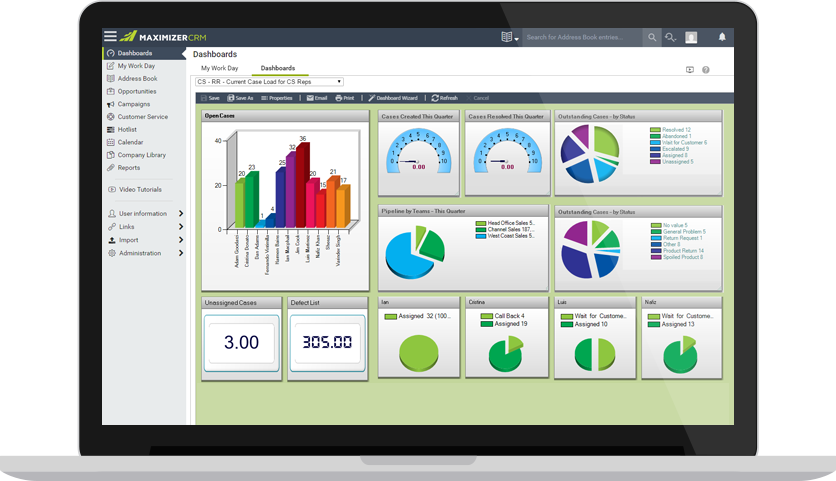This screenshot has height=481, width=836.
Task: Open Opportunities in sidebar
Action: (136, 91)
